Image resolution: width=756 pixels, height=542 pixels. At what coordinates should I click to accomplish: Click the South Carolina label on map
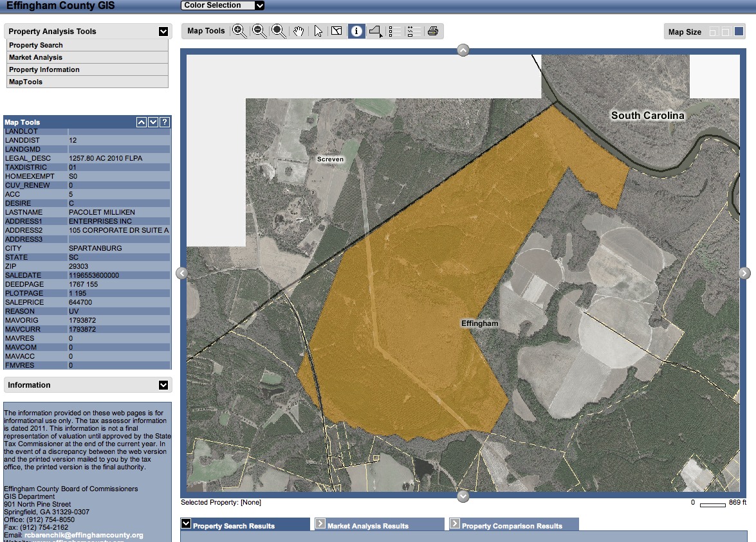[647, 116]
